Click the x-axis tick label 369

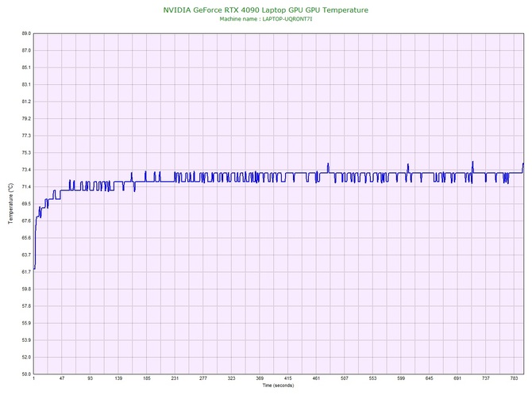(260, 378)
